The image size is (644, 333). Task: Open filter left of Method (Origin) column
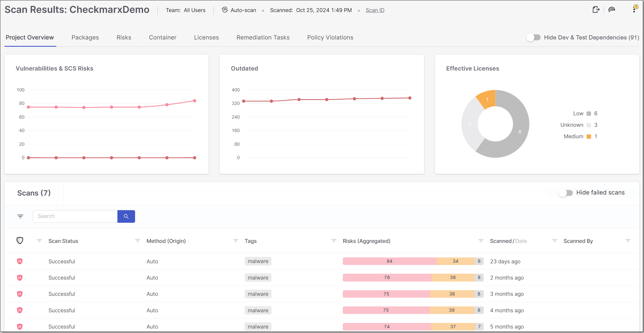click(138, 241)
